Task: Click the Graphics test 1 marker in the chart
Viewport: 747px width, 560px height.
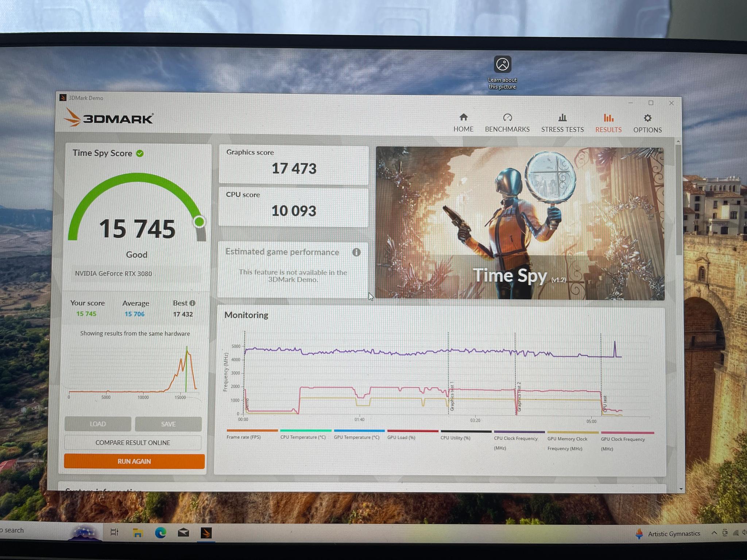Action: pyautogui.click(x=452, y=397)
